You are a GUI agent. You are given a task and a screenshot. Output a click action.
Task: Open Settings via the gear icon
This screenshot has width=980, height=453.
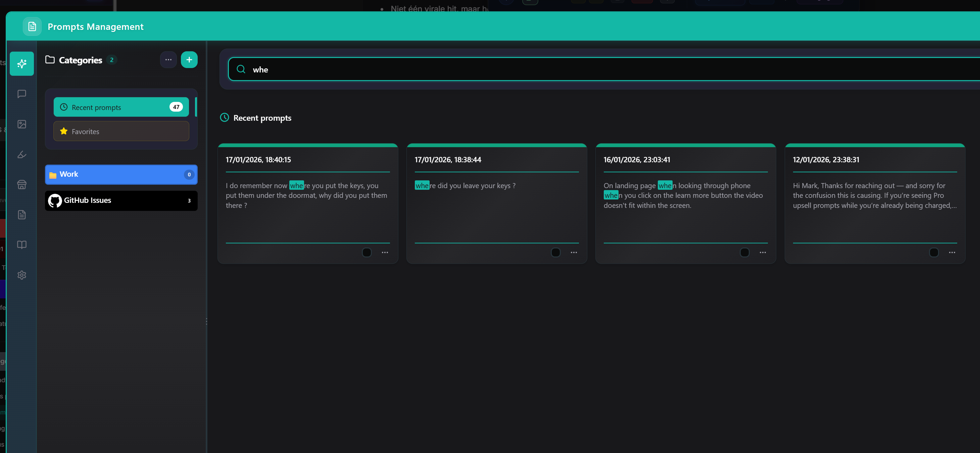click(22, 275)
